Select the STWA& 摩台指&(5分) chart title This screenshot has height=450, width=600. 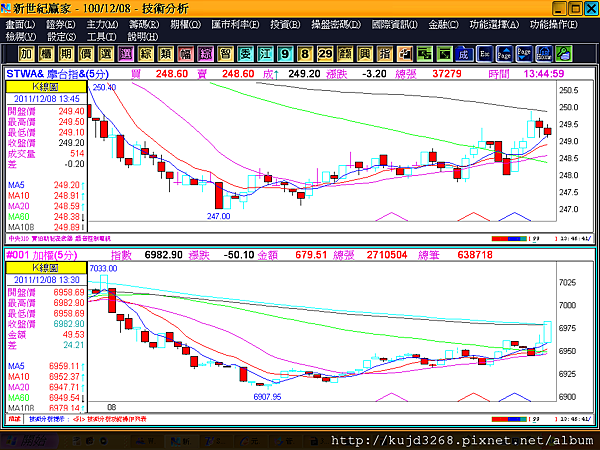(57, 74)
